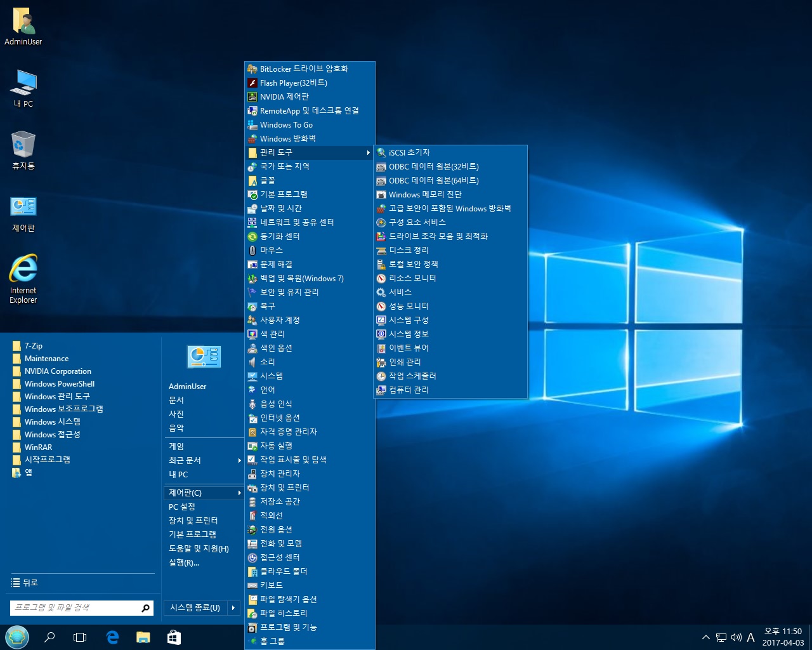Image resolution: width=812 pixels, height=650 pixels.
Task: Open 국가 또는 지역 settings
Action: click(x=310, y=166)
